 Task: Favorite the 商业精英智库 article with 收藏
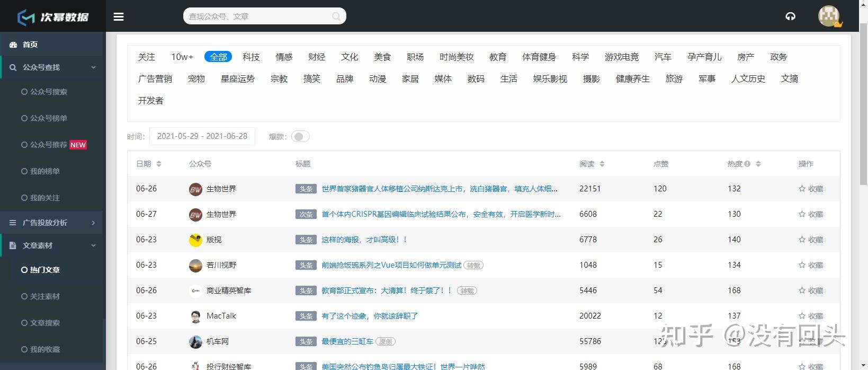click(811, 290)
